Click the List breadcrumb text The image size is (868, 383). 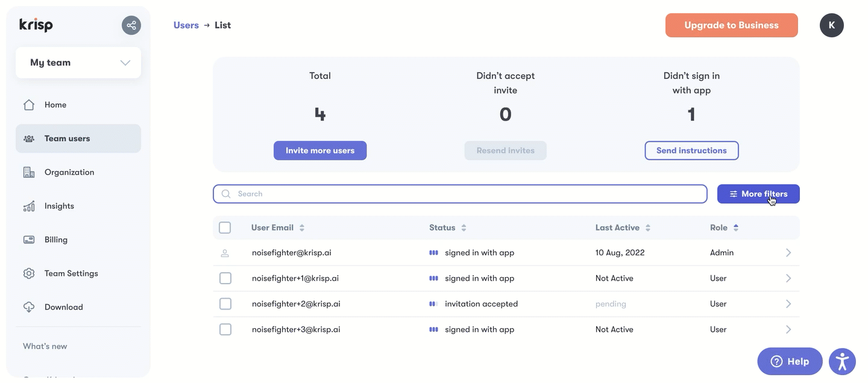click(x=223, y=25)
